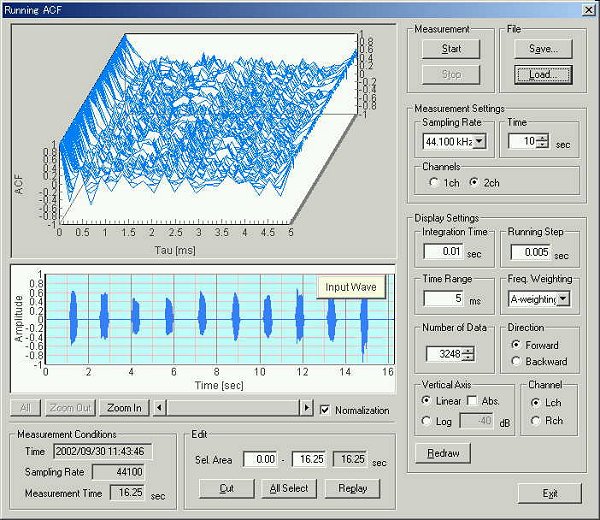Increase the measurement Time spinner value

[542, 138]
